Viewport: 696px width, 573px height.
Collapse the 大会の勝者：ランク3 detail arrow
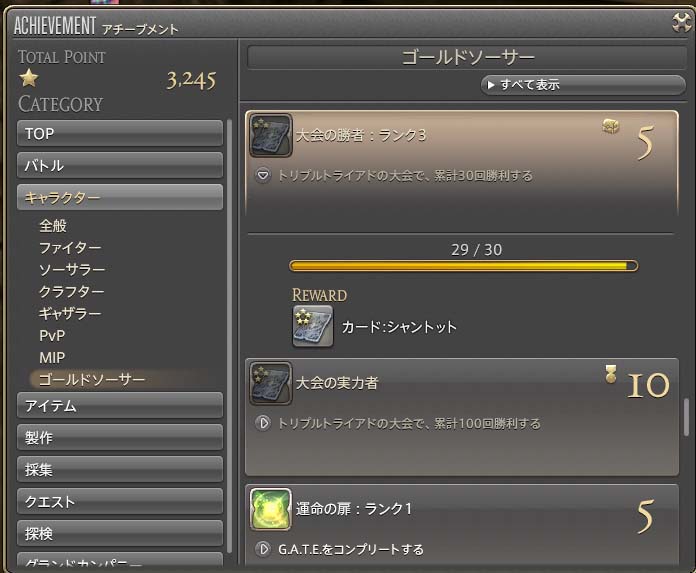(x=263, y=175)
